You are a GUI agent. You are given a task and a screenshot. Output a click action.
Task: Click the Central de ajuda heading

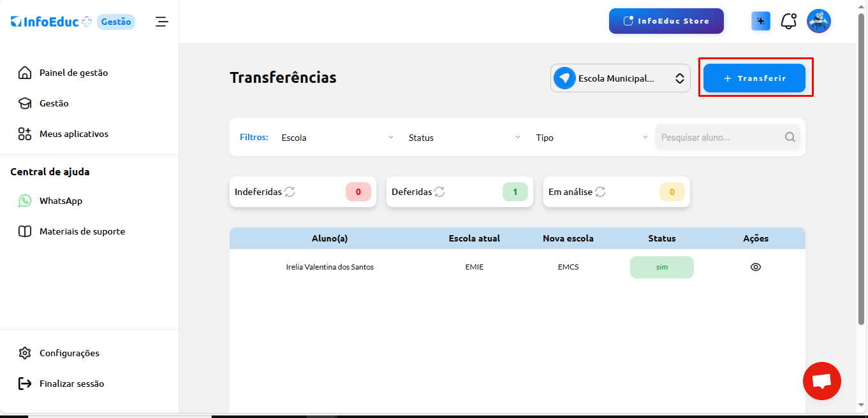50,171
